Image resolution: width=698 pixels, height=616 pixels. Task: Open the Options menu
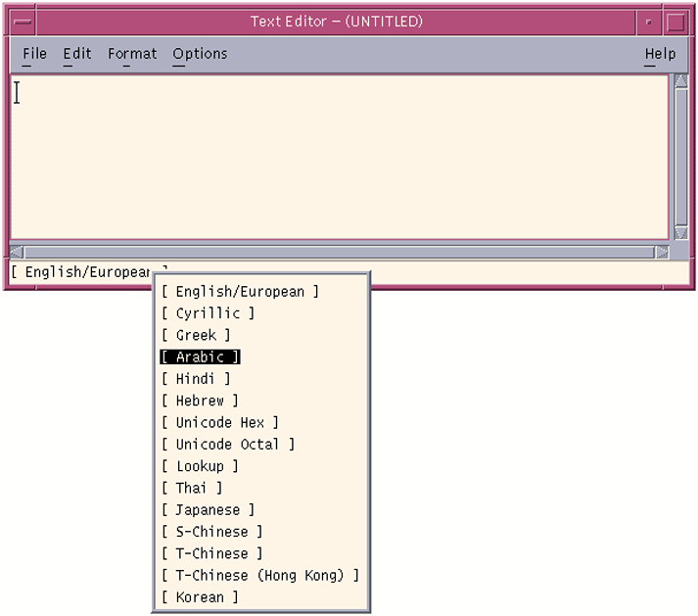click(x=200, y=54)
